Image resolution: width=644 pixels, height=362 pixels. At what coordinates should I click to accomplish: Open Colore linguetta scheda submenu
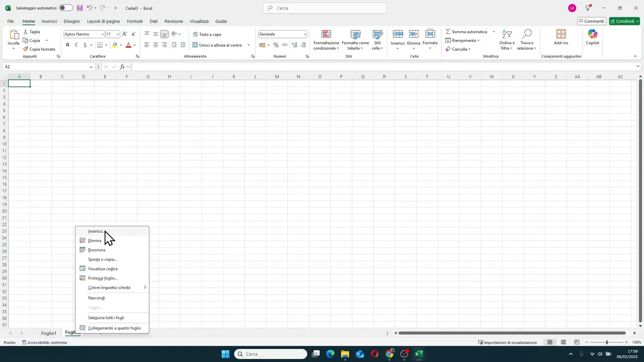(x=112, y=288)
